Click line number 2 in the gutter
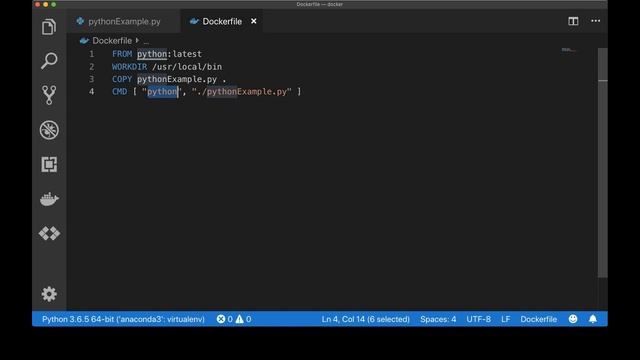Viewport: 640px width, 360px height. [x=91, y=67]
